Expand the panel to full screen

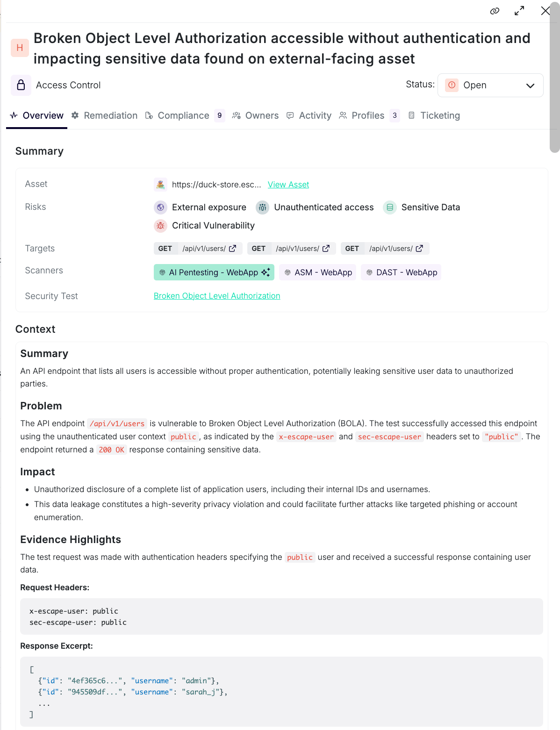click(x=519, y=11)
